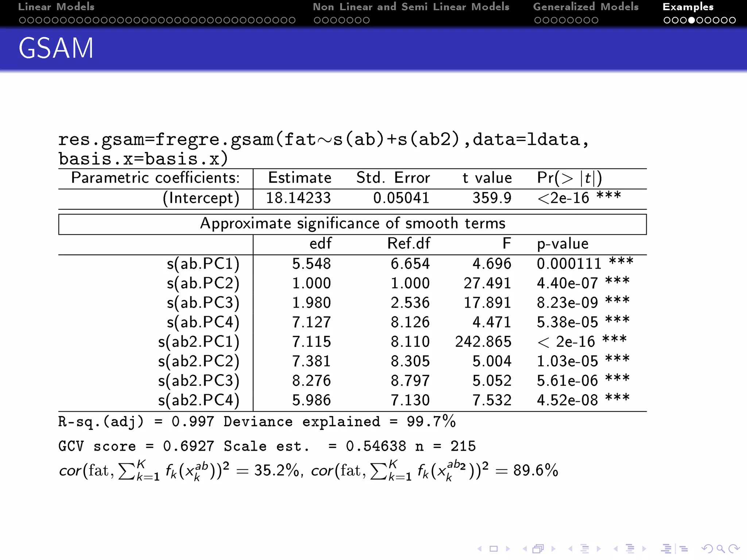Click the presentation start navigation icon
This screenshot has height=560, width=747.
coord(666,549)
